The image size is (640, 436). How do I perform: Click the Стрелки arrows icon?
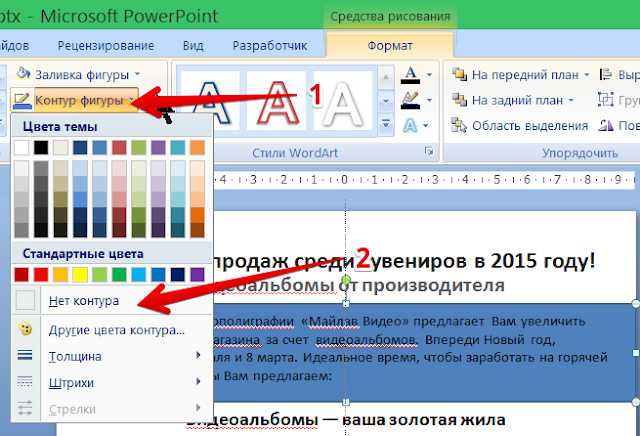point(25,408)
